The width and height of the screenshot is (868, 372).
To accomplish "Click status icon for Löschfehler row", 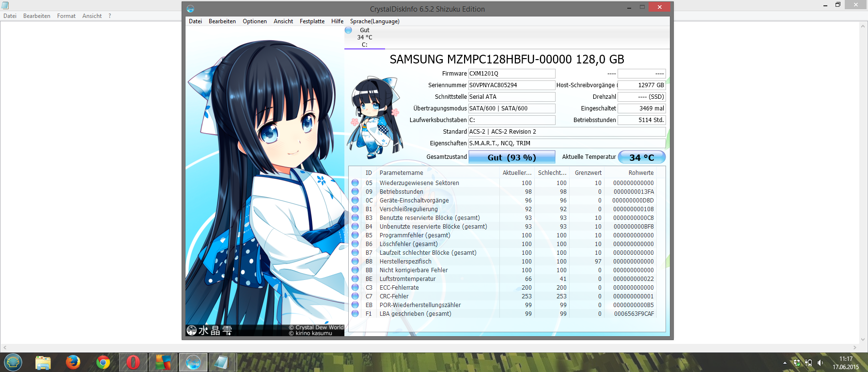I will click(x=355, y=244).
